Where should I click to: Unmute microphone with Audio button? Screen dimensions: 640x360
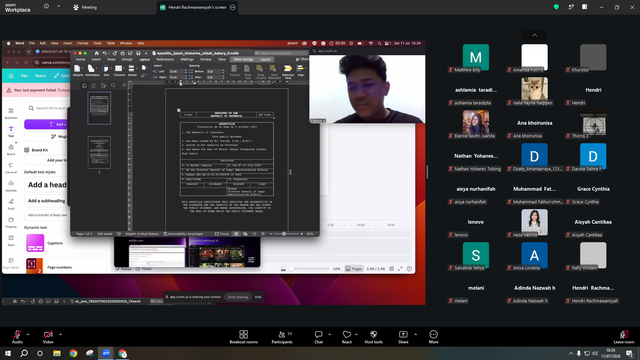[x=17, y=337]
